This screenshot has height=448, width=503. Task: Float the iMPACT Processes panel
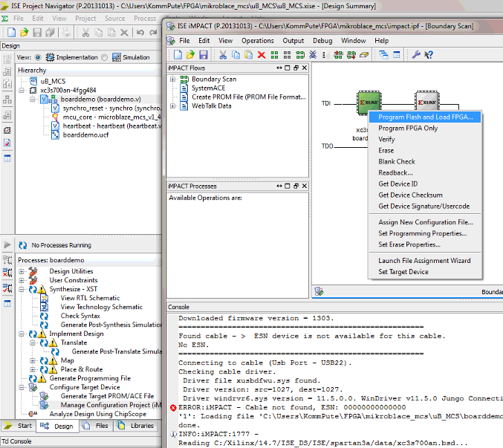296,186
